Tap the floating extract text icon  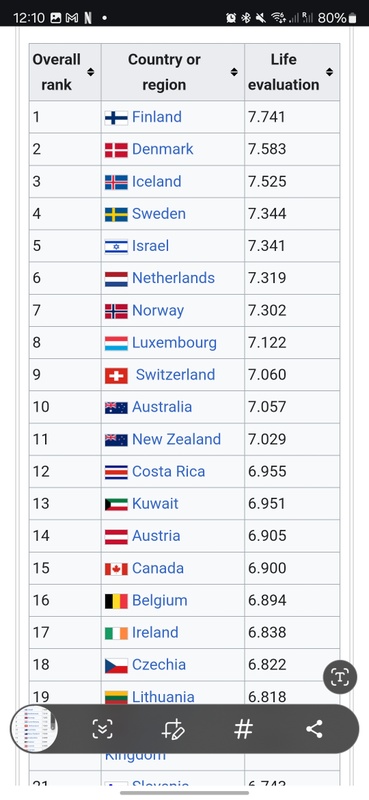[340, 677]
